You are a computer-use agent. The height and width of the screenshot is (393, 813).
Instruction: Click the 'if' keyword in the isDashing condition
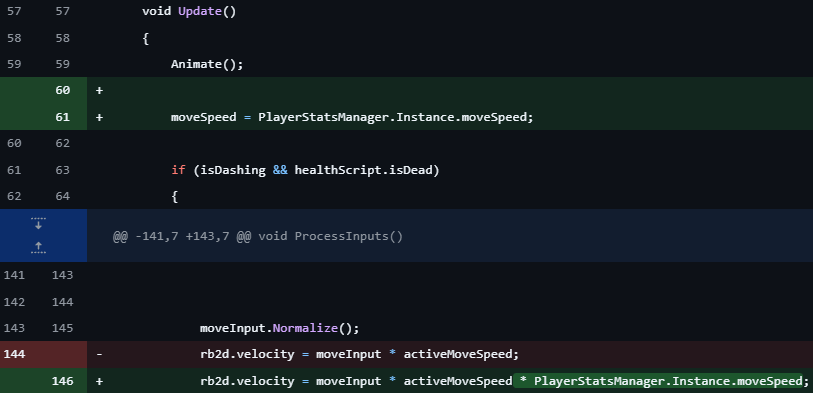[x=178, y=170]
